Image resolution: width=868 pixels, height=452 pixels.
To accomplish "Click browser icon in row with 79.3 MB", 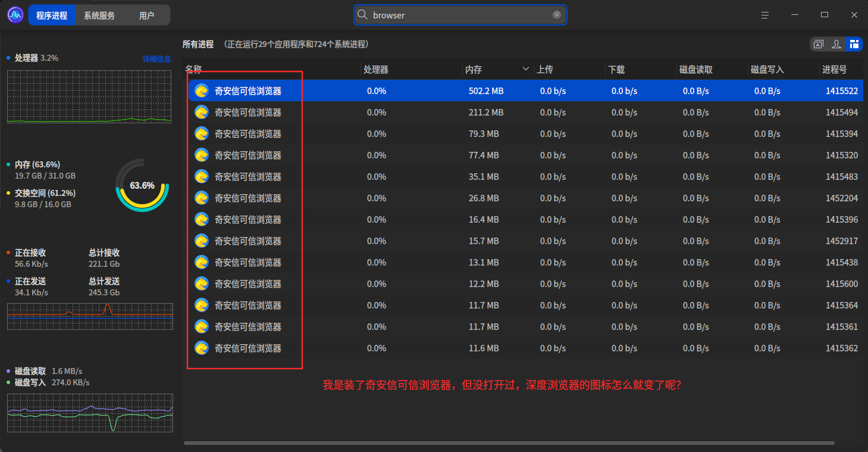I will (202, 133).
